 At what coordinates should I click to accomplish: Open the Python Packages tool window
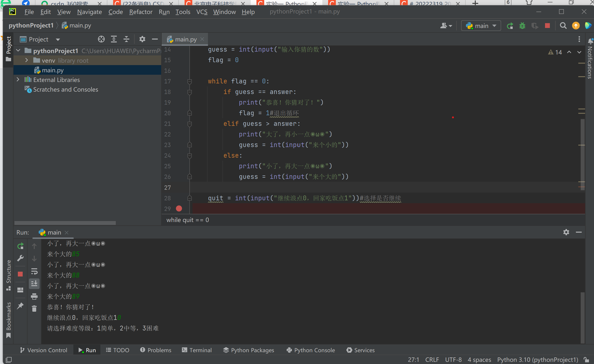point(249,350)
